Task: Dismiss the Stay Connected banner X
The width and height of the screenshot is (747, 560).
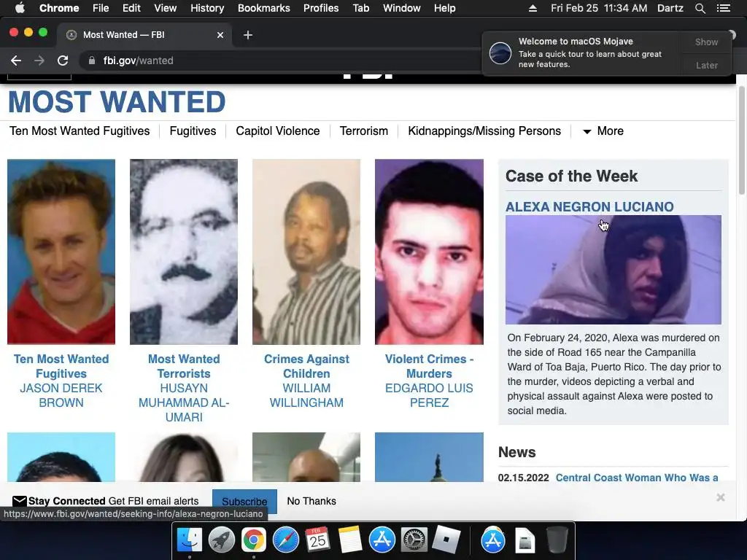Action: [721, 497]
